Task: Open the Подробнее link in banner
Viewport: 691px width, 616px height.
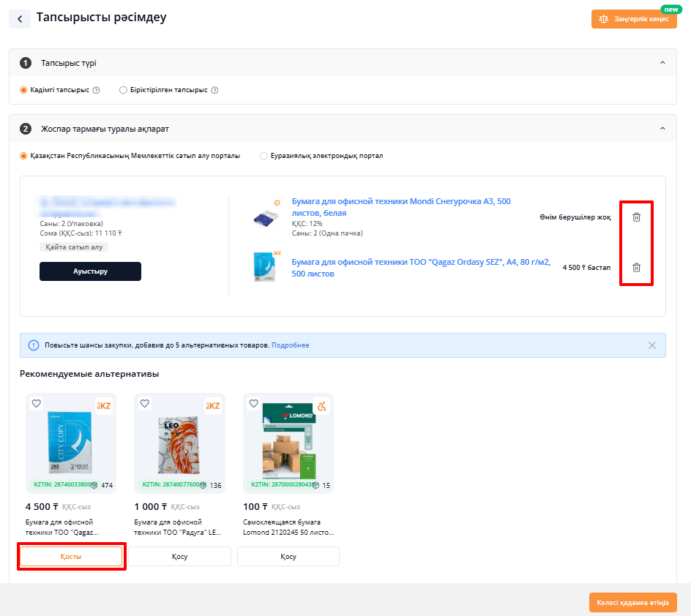Action: coord(290,345)
